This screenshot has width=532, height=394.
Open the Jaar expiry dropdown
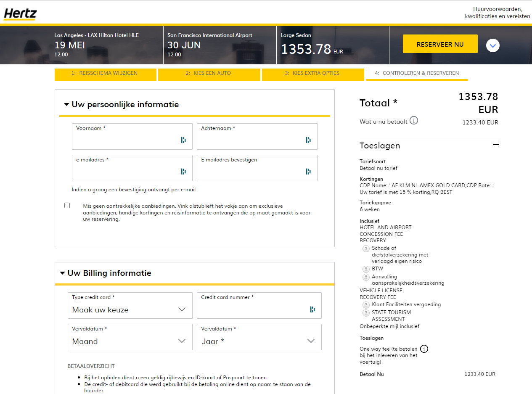pyautogui.click(x=259, y=337)
